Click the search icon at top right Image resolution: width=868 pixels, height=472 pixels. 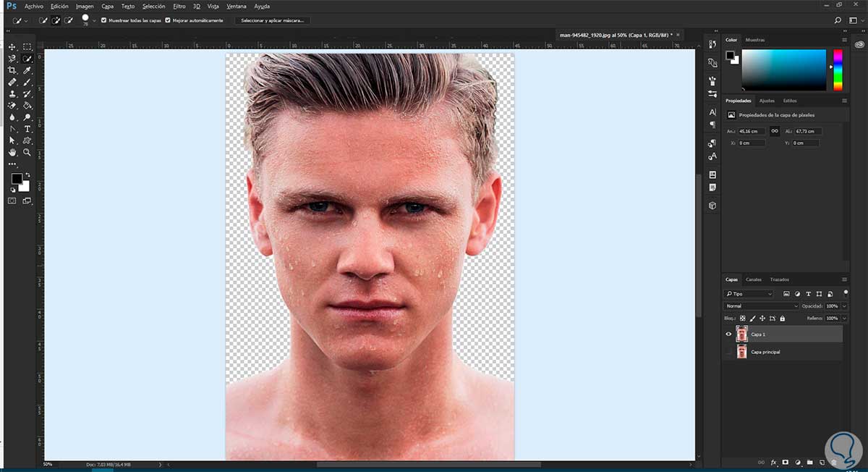click(838, 20)
